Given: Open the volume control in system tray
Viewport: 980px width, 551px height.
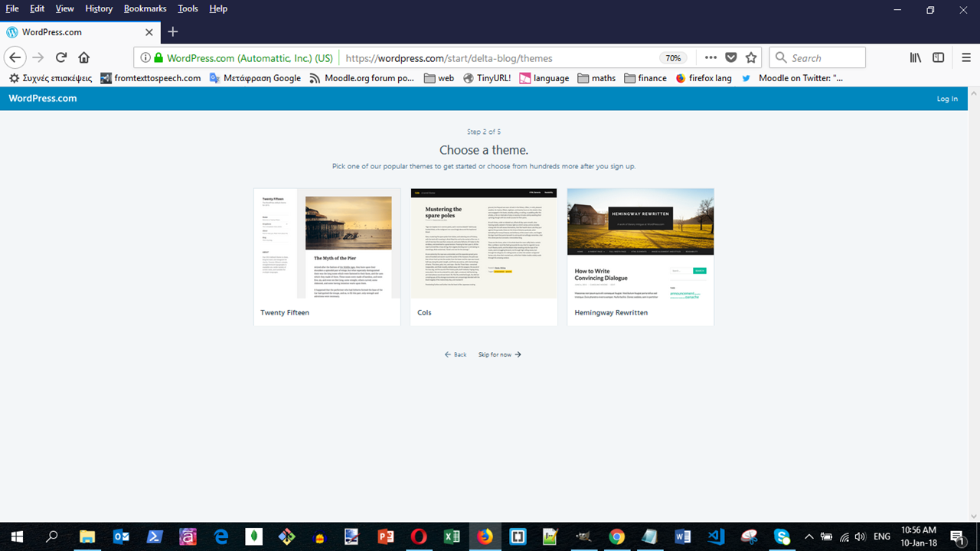Looking at the screenshot, I should coord(860,536).
